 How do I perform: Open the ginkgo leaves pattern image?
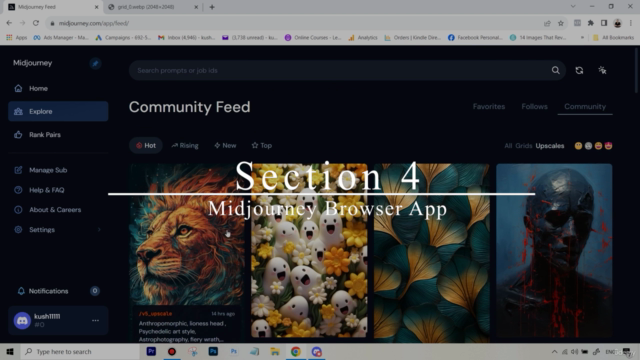(431, 253)
